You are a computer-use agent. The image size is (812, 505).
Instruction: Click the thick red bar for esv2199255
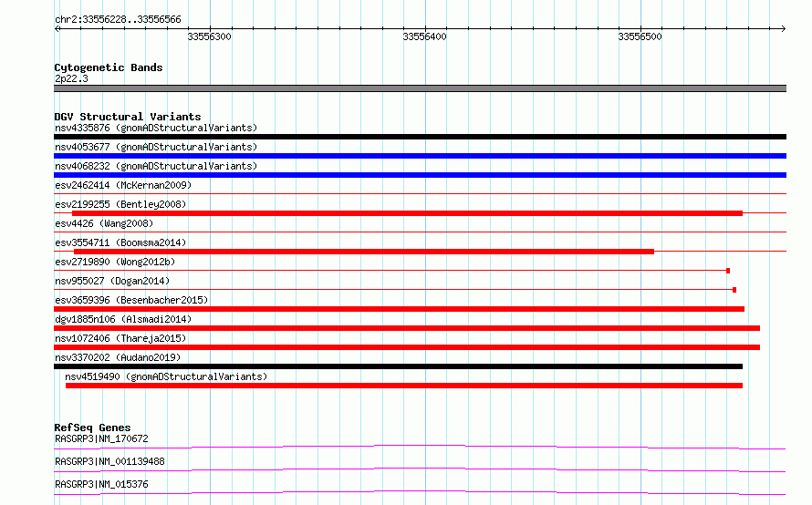click(x=407, y=213)
